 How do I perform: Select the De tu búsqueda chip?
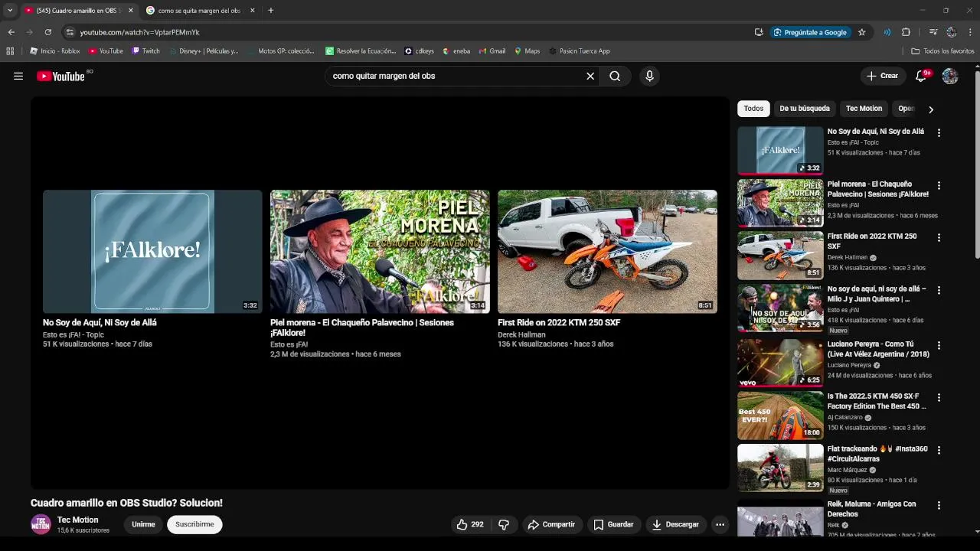tap(804, 109)
